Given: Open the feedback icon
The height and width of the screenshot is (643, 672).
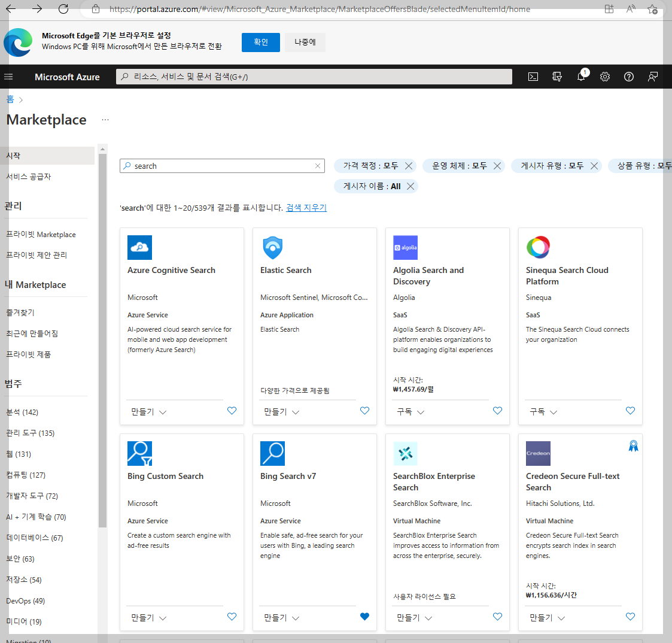Looking at the screenshot, I should pos(653,77).
